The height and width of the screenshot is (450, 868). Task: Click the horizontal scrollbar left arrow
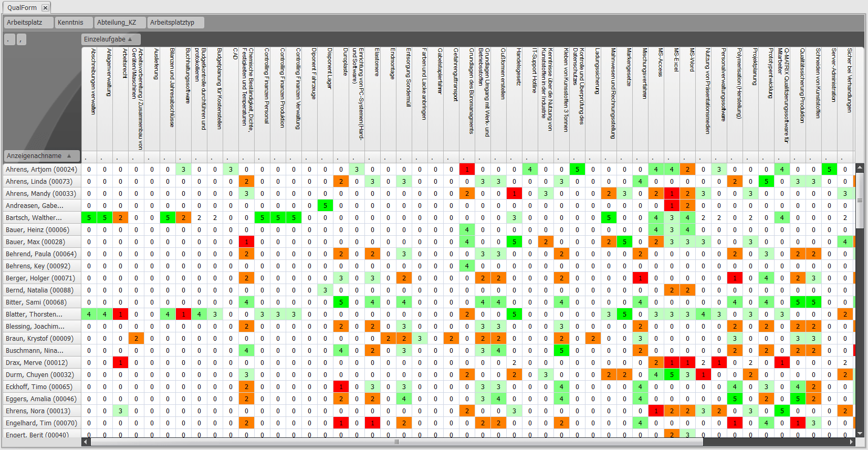point(86,442)
